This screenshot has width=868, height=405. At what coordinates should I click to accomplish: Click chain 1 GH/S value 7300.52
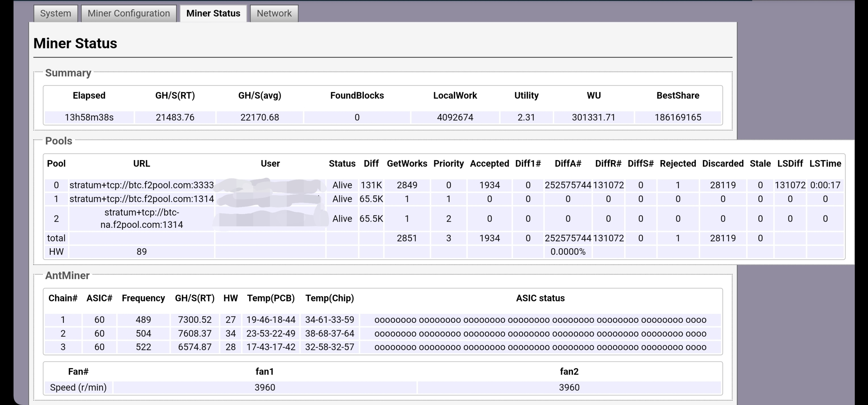coord(195,320)
